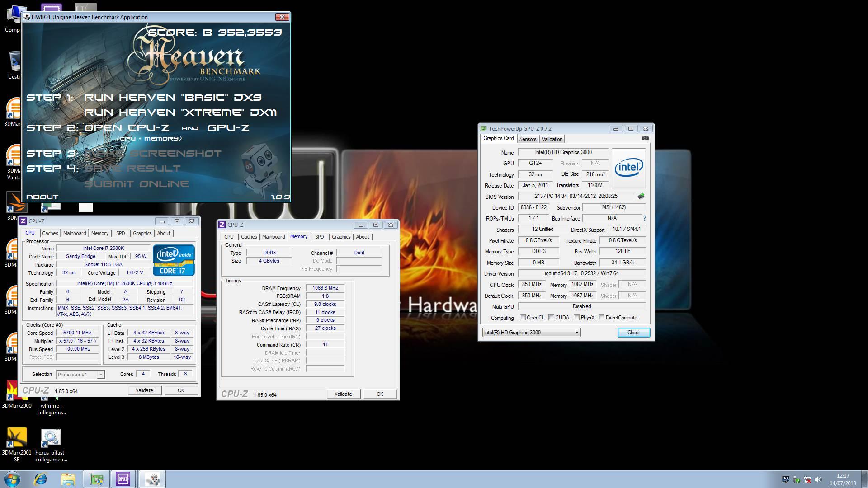Image resolution: width=868 pixels, height=488 pixels.
Task: Switch to Validation tab in GPU-Z
Action: [x=552, y=139]
